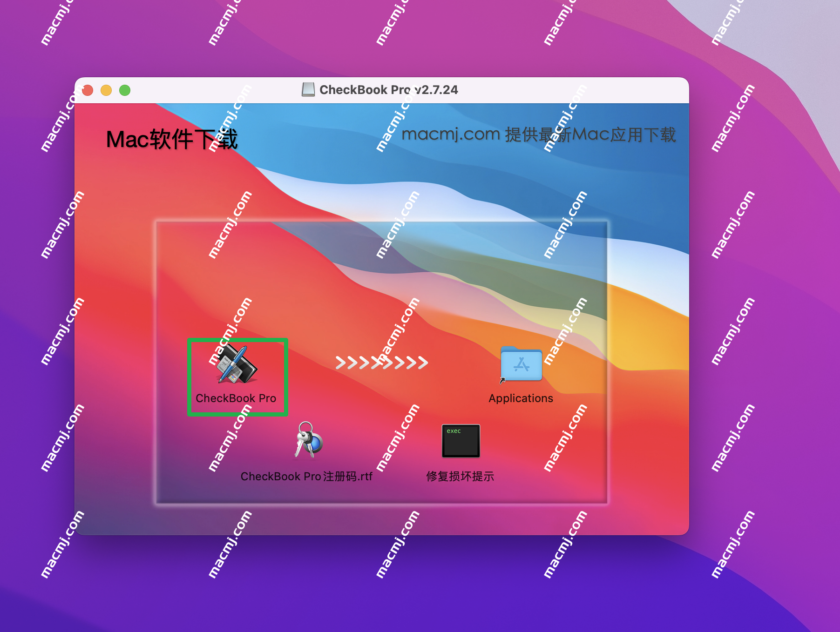The image size is (840, 632).
Task: Click the CheckBook Pro app name label
Action: point(236,398)
